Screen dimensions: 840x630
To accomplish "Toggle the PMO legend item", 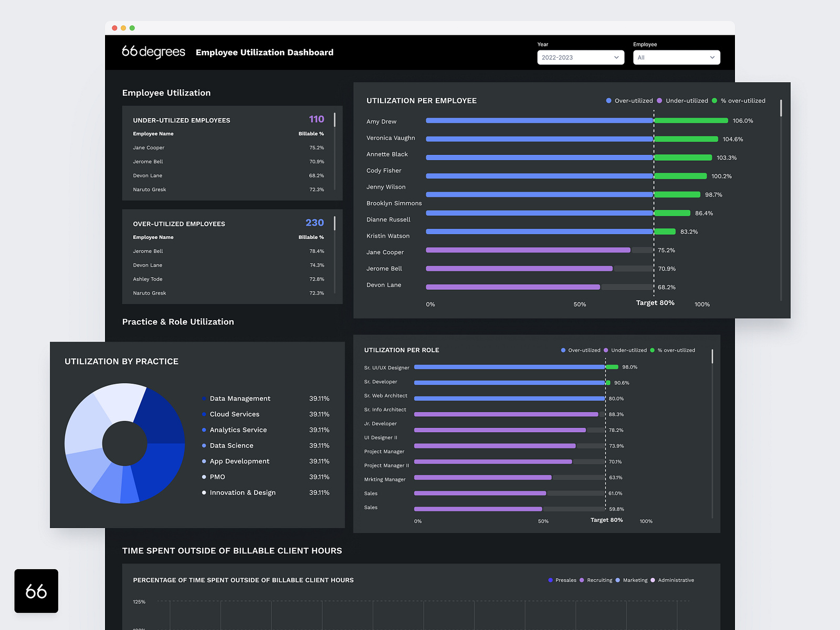I will pyautogui.click(x=216, y=477).
